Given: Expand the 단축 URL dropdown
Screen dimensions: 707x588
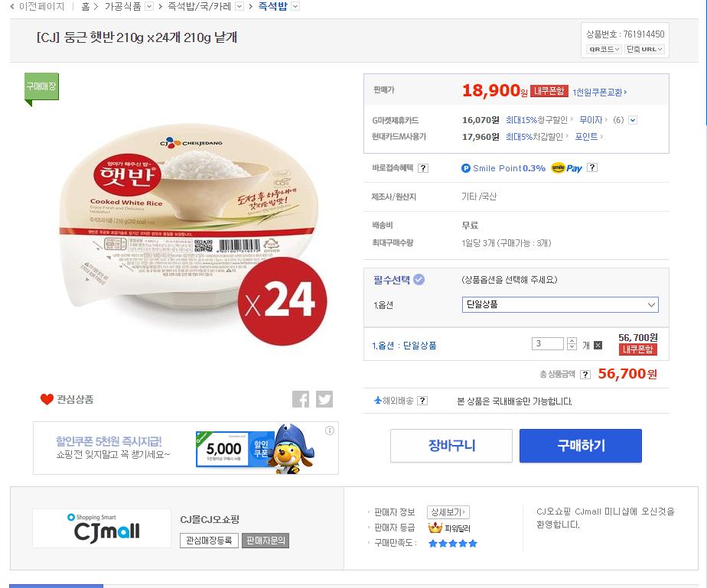Looking at the screenshot, I should point(644,49).
